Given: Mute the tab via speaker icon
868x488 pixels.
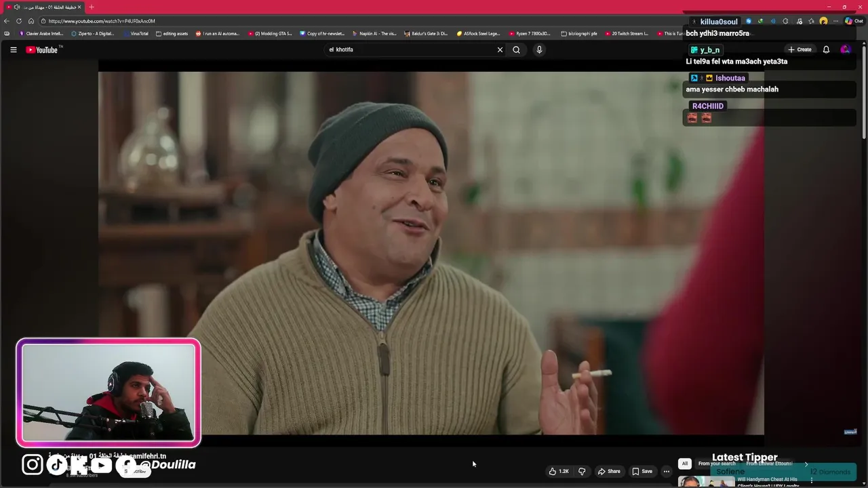Looking at the screenshot, I should point(16,7).
